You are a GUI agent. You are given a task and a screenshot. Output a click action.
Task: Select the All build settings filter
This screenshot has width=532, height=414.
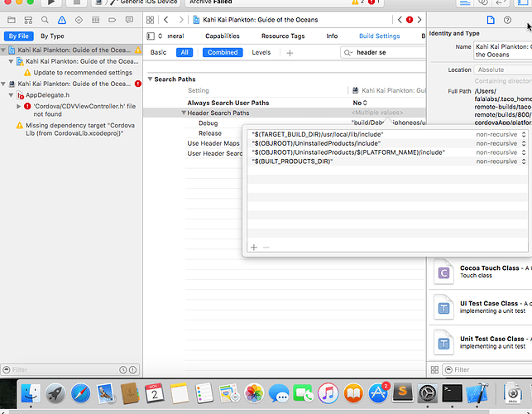(185, 52)
